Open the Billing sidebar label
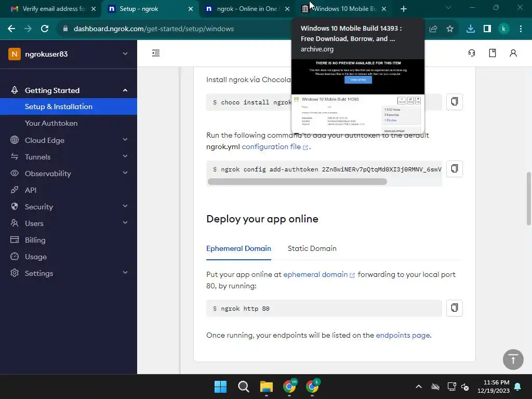532x399 pixels. point(35,240)
